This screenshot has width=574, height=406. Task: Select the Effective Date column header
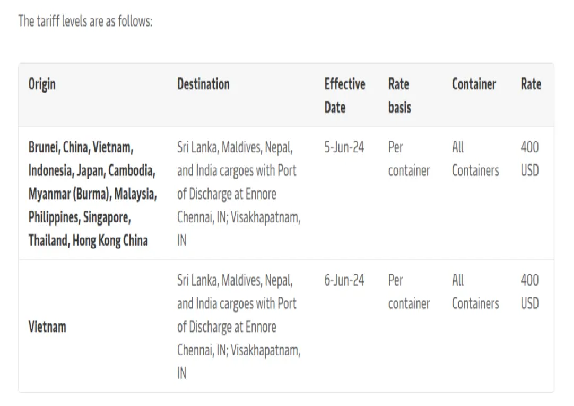[x=344, y=96]
